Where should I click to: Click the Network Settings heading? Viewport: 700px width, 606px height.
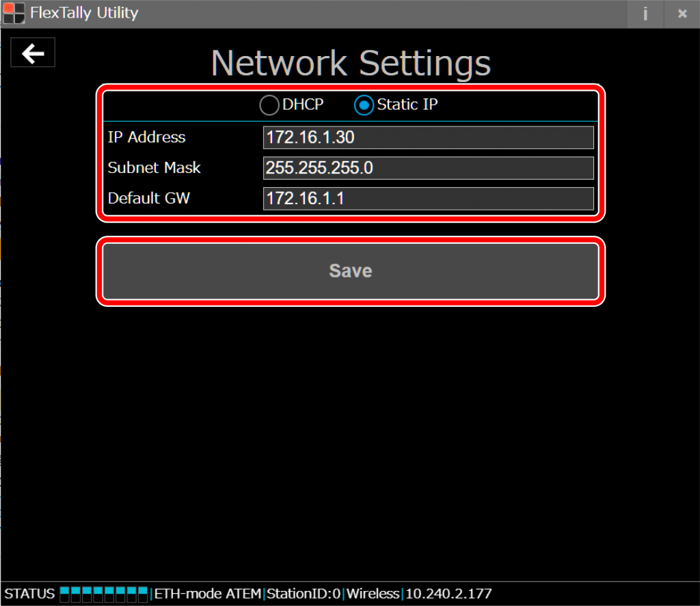[351, 63]
